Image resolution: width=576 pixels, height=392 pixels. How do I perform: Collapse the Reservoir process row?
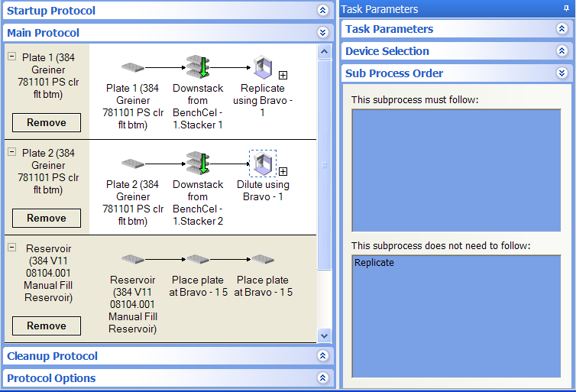(11, 248)
